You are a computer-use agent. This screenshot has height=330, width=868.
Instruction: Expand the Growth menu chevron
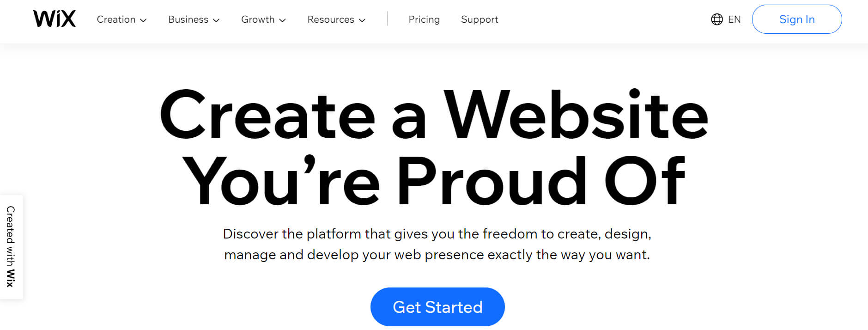tap(283, 20)
